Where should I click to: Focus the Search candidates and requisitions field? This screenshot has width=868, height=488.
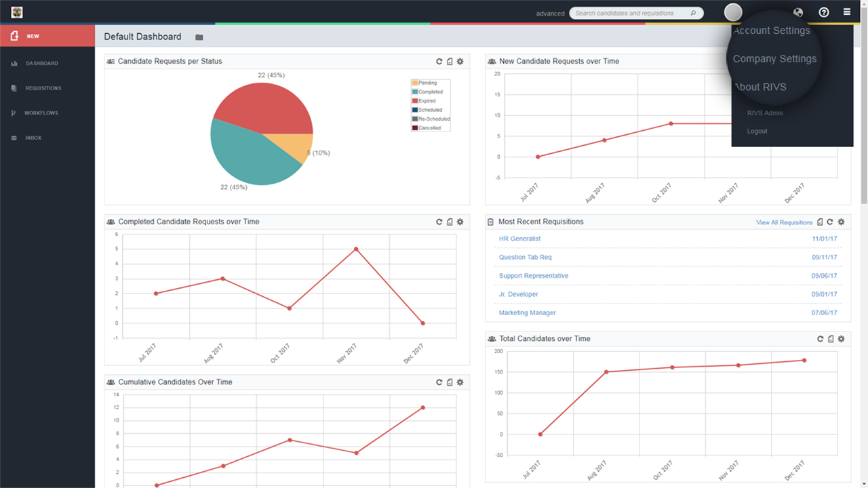point(637,13)
